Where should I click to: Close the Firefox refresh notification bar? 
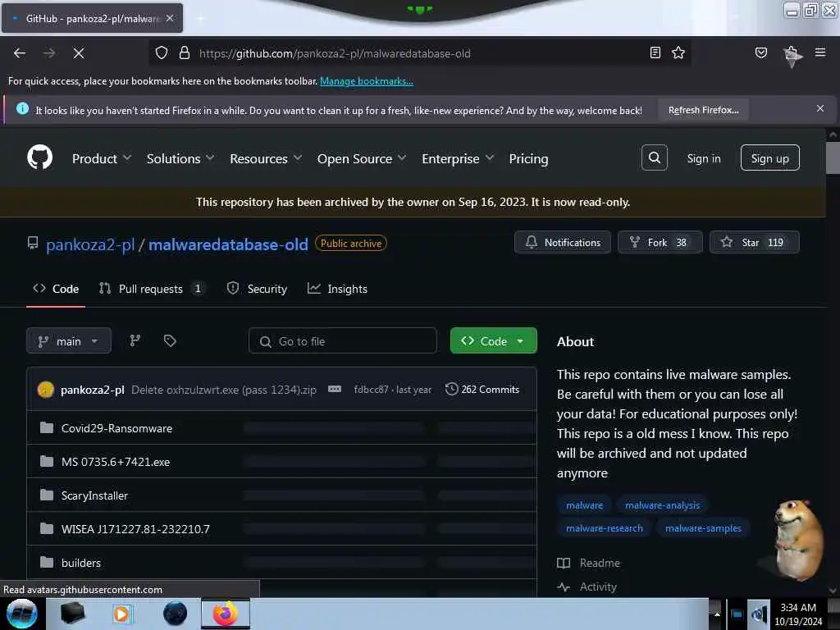pos(819,109)
